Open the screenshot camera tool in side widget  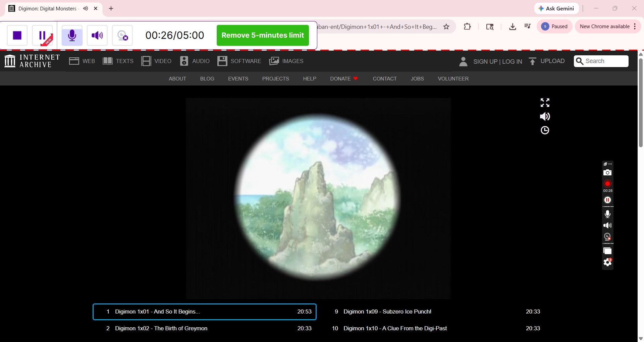(x=607, y=173)
